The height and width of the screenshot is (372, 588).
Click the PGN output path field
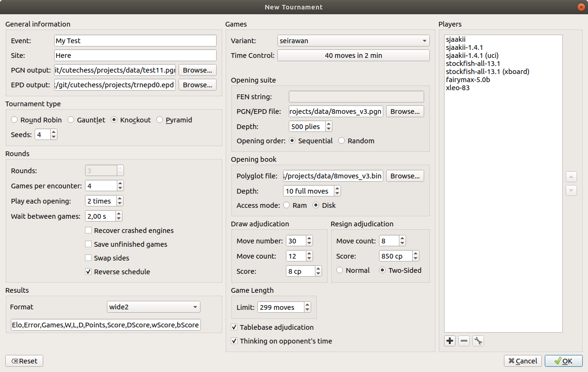(x=115, y=70)
